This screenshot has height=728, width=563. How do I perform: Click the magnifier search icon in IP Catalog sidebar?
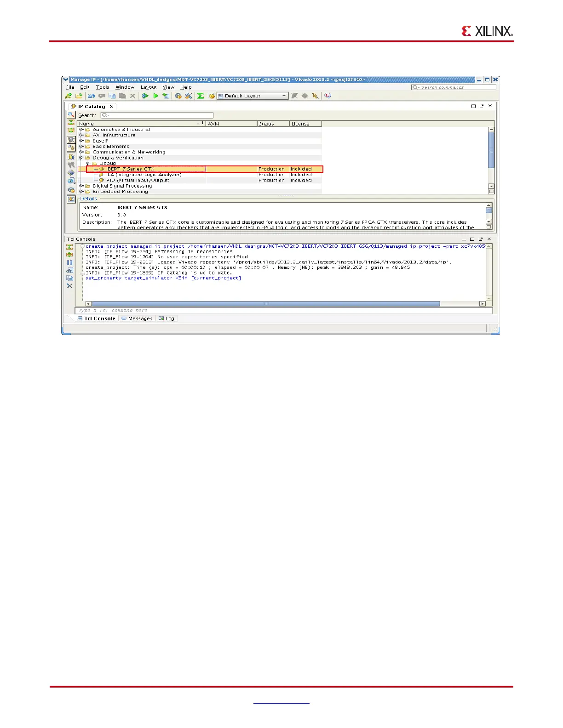[x=71, y=115]
